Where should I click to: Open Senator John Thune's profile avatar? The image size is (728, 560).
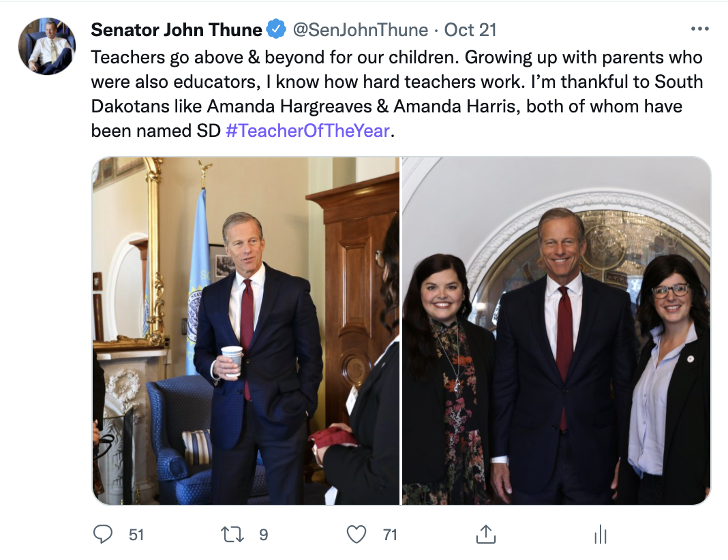click(47, 46)
